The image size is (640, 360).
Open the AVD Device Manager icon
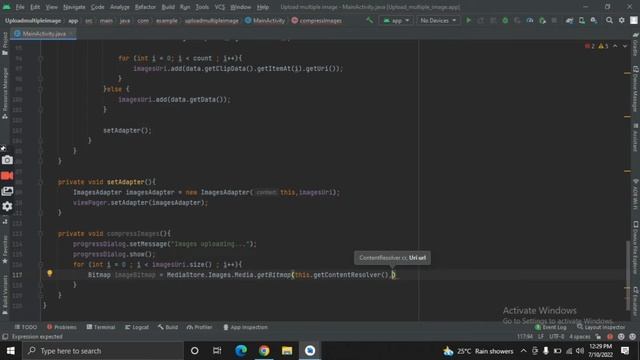tap(582, 20)
